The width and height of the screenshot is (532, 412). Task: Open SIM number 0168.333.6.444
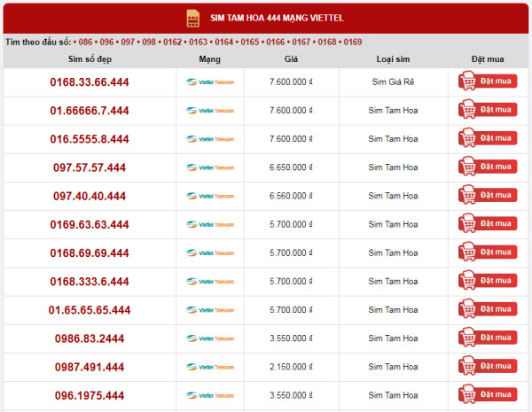click(x=90, y=282)
